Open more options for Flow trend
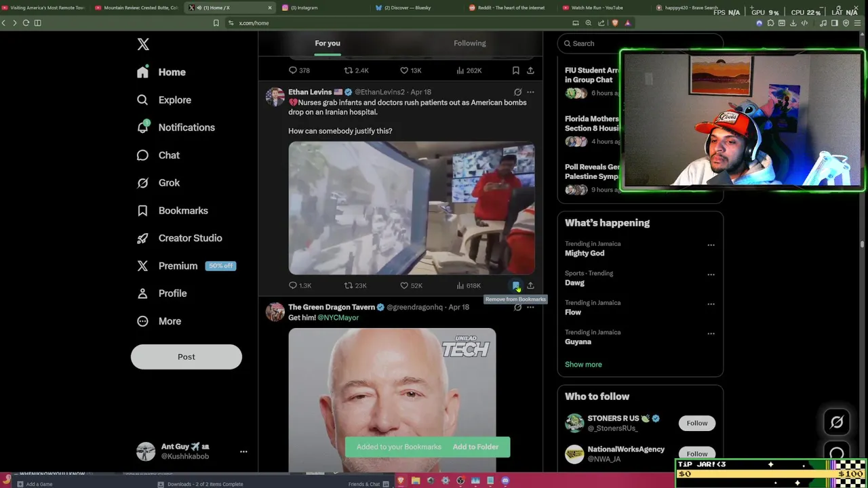The height and width of the screenshot is (488, 868). click(711, 304)
